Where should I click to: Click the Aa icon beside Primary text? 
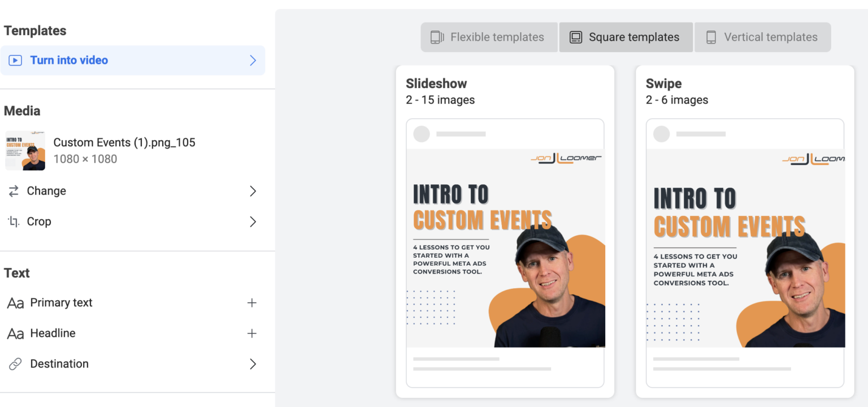click(x=15, y=302)
